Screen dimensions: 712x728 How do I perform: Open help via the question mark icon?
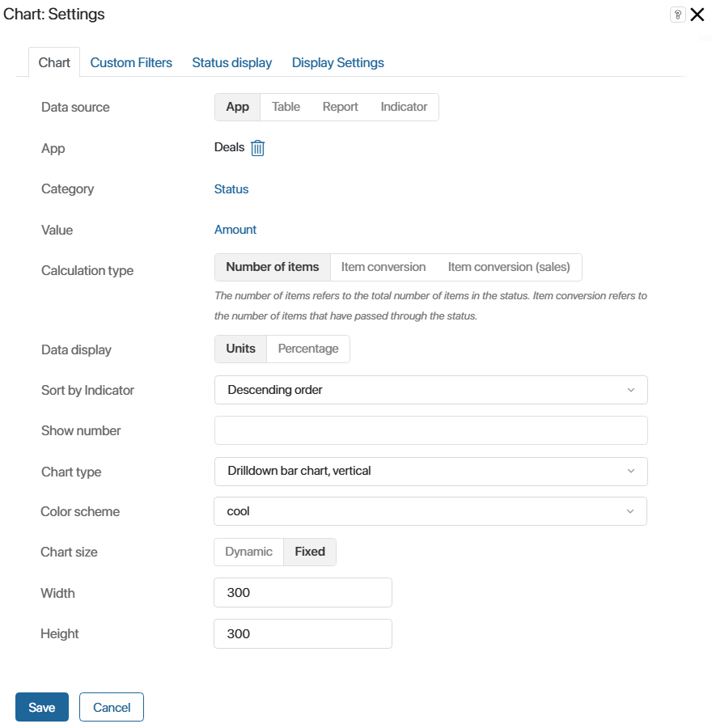[x=678, y=15]
